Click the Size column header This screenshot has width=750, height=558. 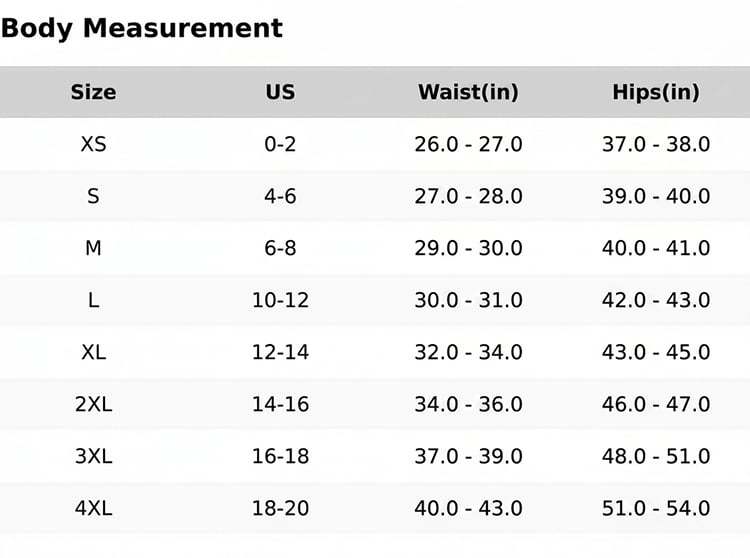click(x=93, y=92)
